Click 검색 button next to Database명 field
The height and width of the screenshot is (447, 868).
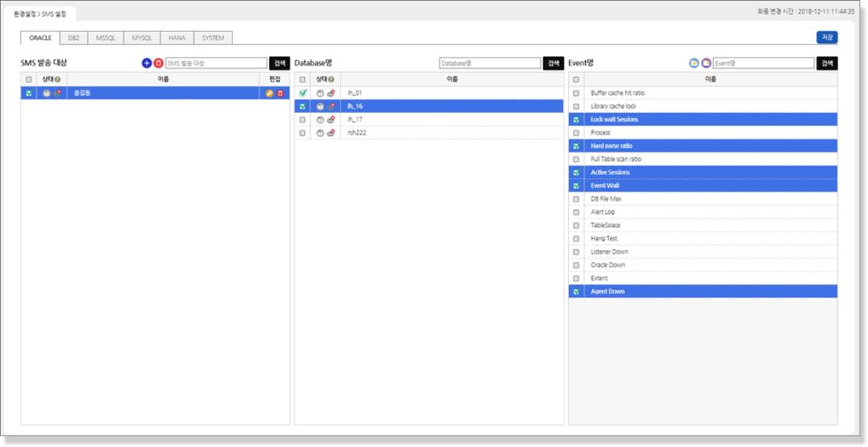pyautogui.click(x=553, y=63)
